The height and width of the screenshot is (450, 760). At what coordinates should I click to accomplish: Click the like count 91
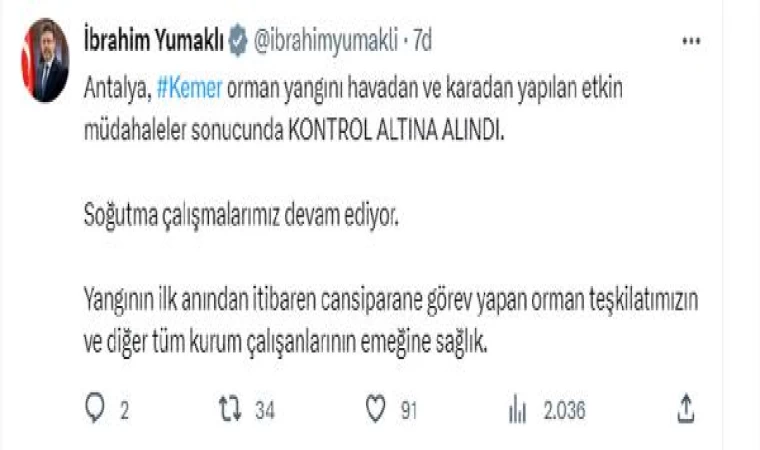pyautogui.click(x=409, y=410)
